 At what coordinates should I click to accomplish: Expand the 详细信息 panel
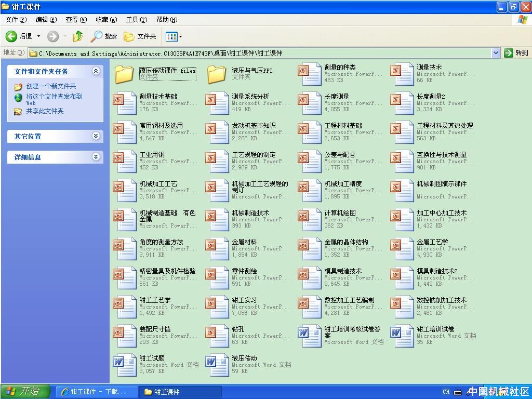(x=96, y=157)
